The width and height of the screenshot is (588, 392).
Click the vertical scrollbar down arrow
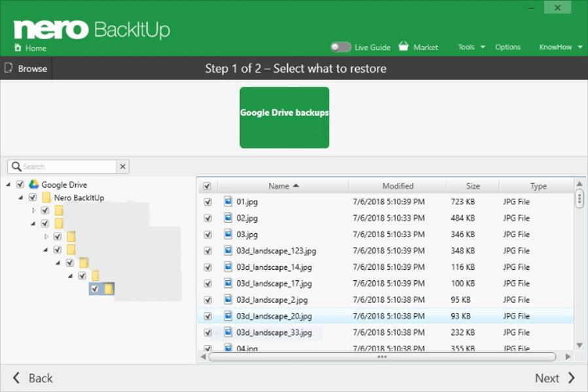[579, 345]
